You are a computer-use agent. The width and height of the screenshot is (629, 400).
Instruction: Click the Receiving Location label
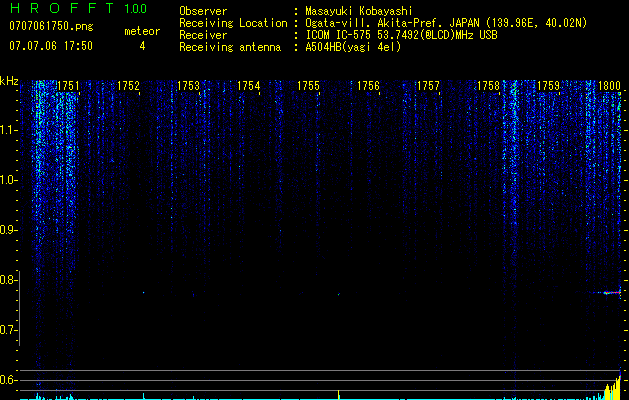point(233,23)
